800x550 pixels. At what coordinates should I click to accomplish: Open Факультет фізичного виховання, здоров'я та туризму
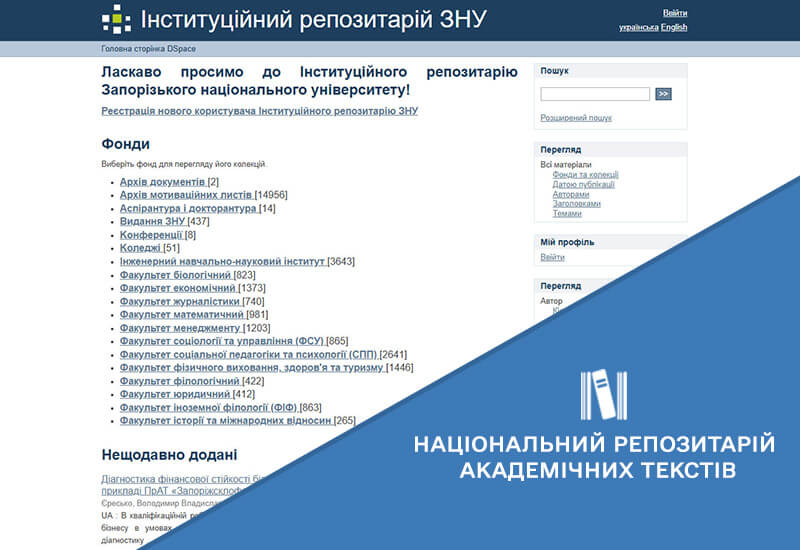pos(252,367)
